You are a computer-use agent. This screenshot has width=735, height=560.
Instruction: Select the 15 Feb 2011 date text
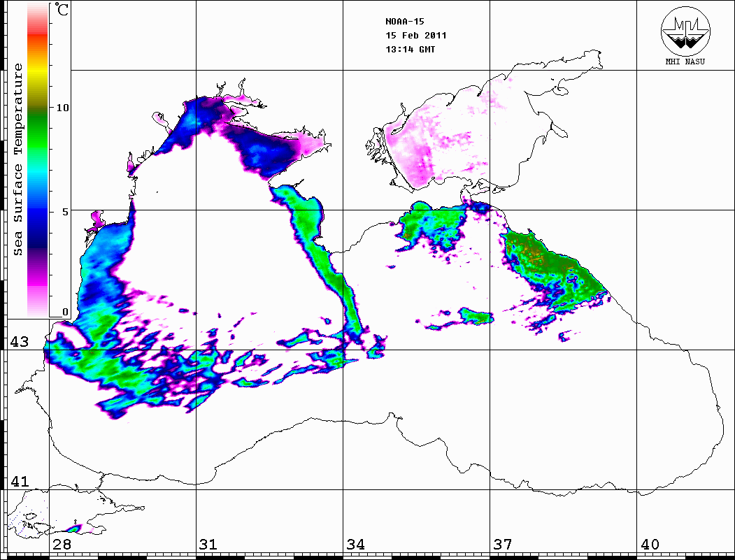[x=416, y=36]
